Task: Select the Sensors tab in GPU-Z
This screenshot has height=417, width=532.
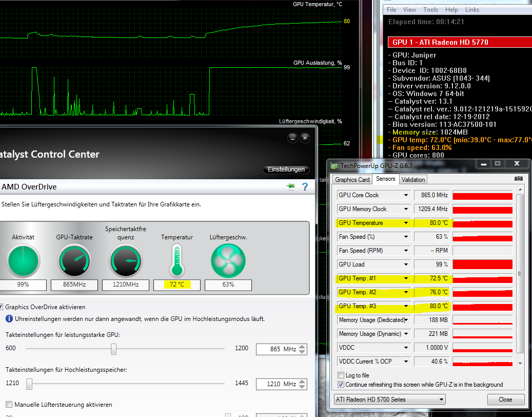Action: [385, 179]
